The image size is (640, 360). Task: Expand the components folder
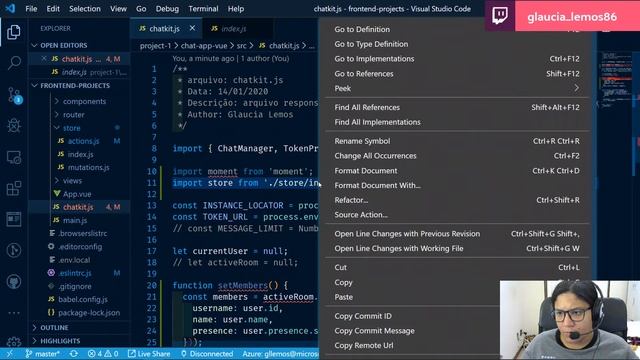(x=84, y=101)
